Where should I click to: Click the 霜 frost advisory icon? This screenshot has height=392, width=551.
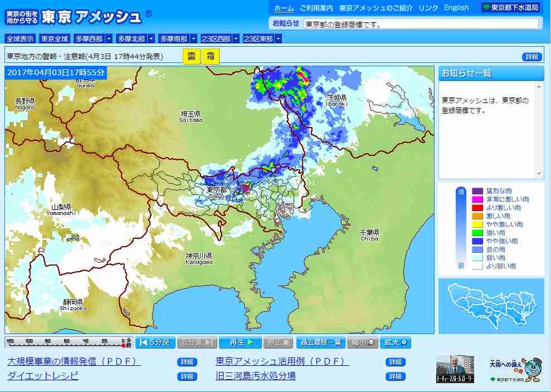point(211,56)
